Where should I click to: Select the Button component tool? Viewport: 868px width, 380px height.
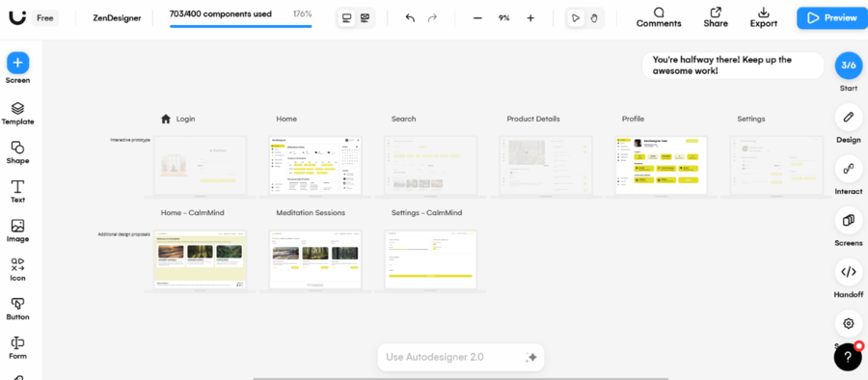17,309
